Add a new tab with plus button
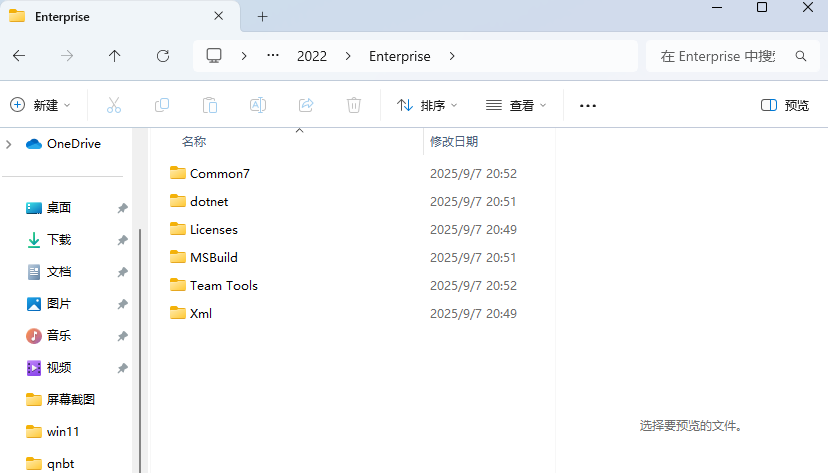Screen dimensions: 828x473 [x=262, y=16]
